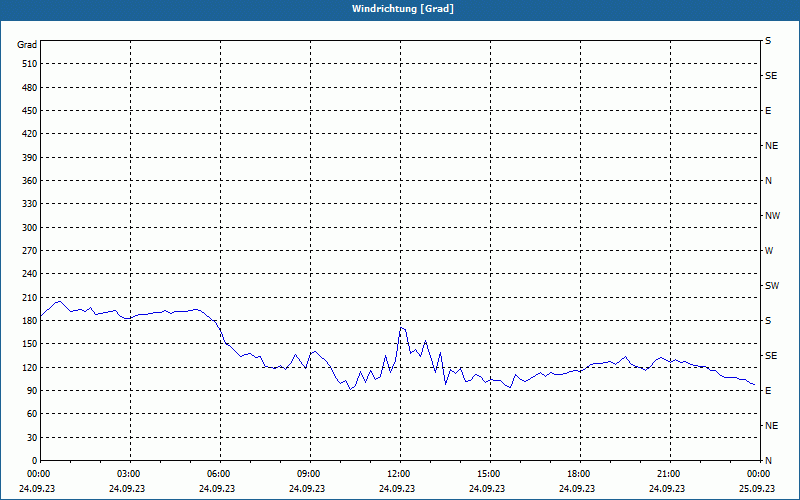The width and height of the screenshot is (800, 500).
Task: Select the 25.09.23 date label
Action: 757,488
